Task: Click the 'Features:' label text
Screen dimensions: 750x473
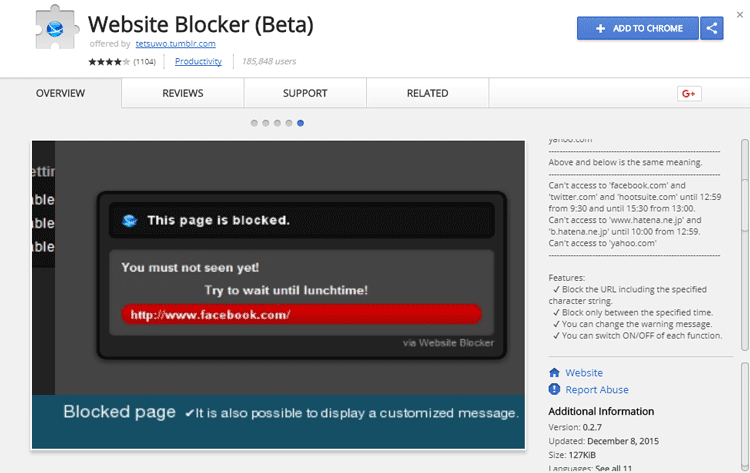Action: point(567,278)
